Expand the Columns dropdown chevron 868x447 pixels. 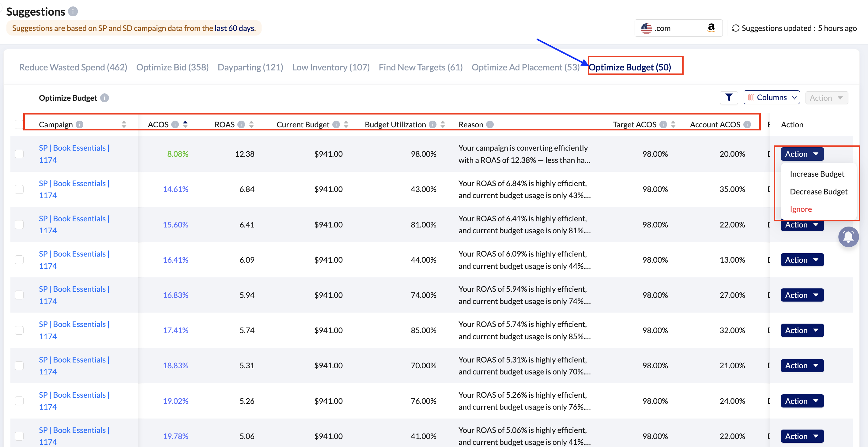pyautogui.click(x=794, y=98)
